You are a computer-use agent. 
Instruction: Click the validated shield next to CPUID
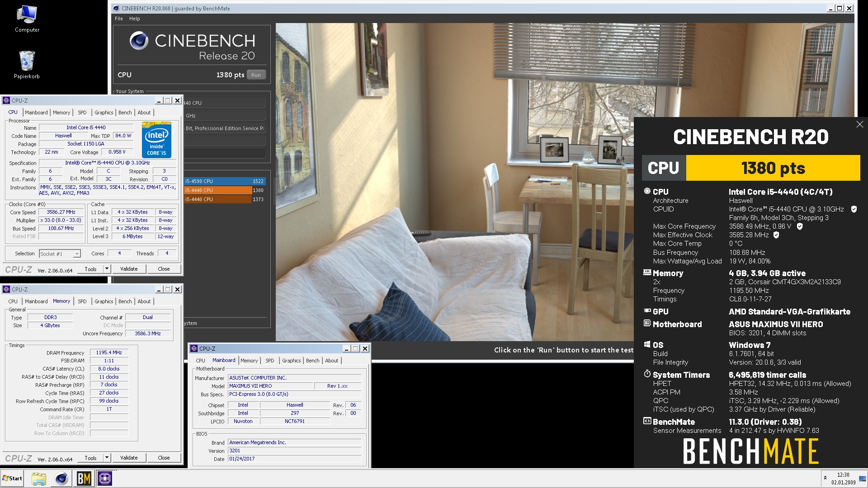(x=854, y=209)
